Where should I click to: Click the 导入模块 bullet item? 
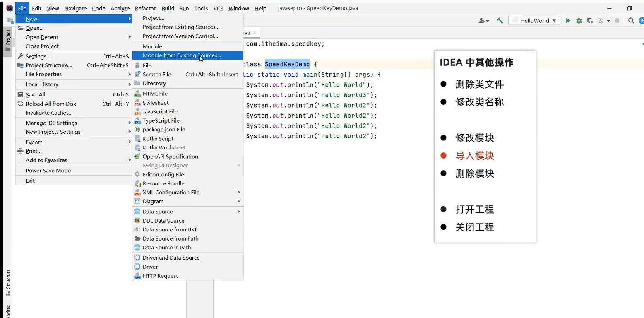474,156
